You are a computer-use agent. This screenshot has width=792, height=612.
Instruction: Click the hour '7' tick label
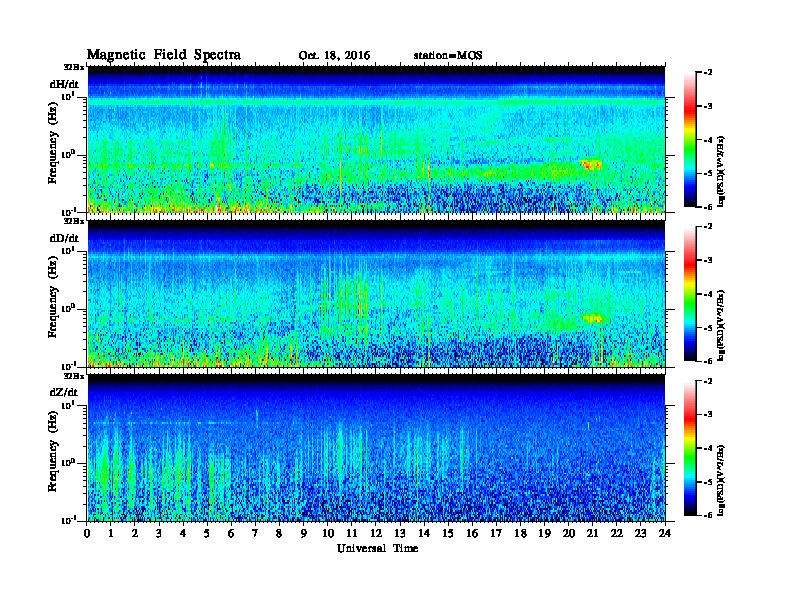click(256, 534)
